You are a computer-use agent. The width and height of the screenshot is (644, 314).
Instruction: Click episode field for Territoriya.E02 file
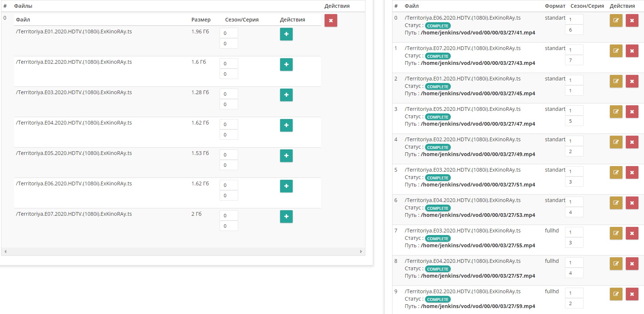[229, 74]
